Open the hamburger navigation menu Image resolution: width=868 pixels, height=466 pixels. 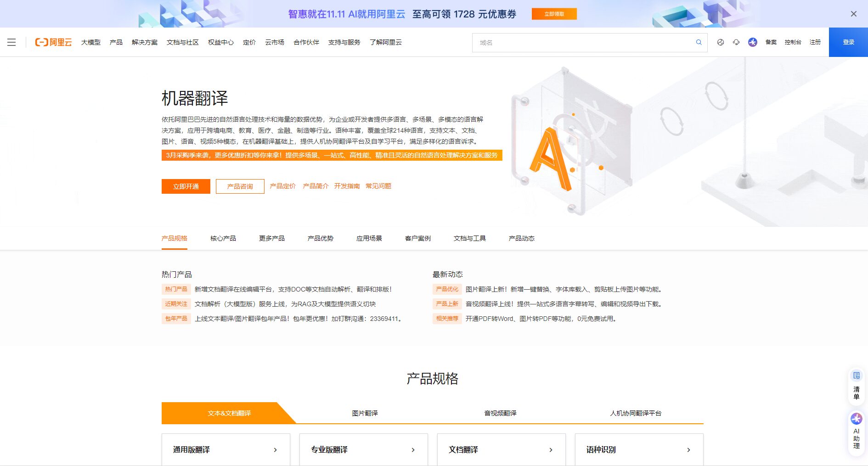pos(11,42)
